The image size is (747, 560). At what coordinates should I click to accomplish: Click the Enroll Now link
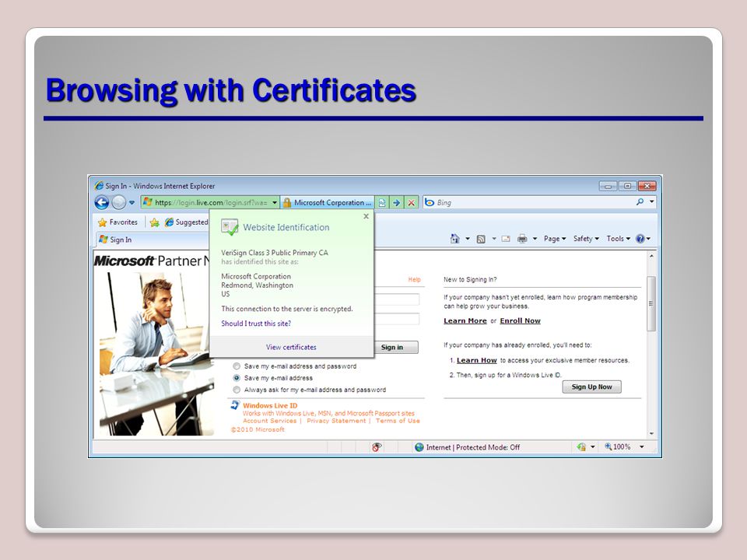coord(521,320)
